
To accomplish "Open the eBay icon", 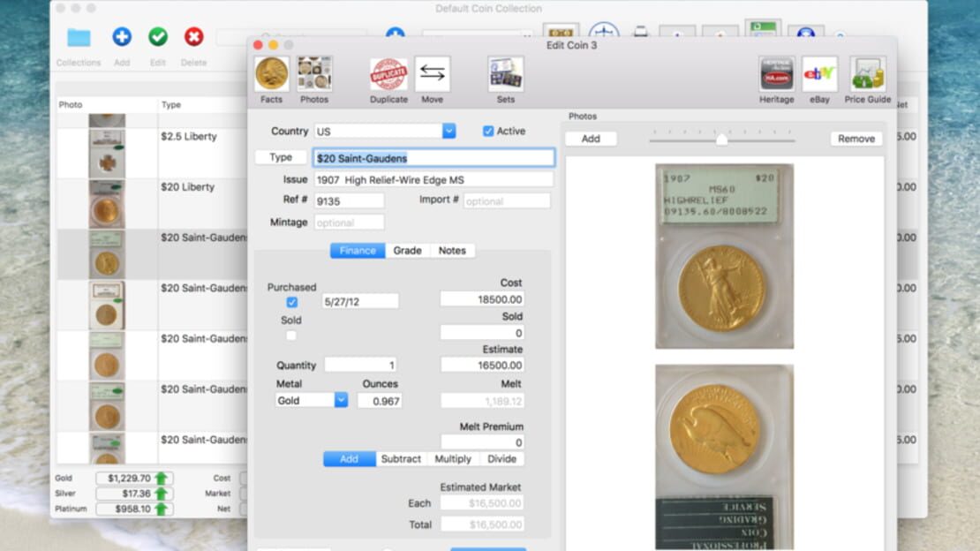I will 819,74.
